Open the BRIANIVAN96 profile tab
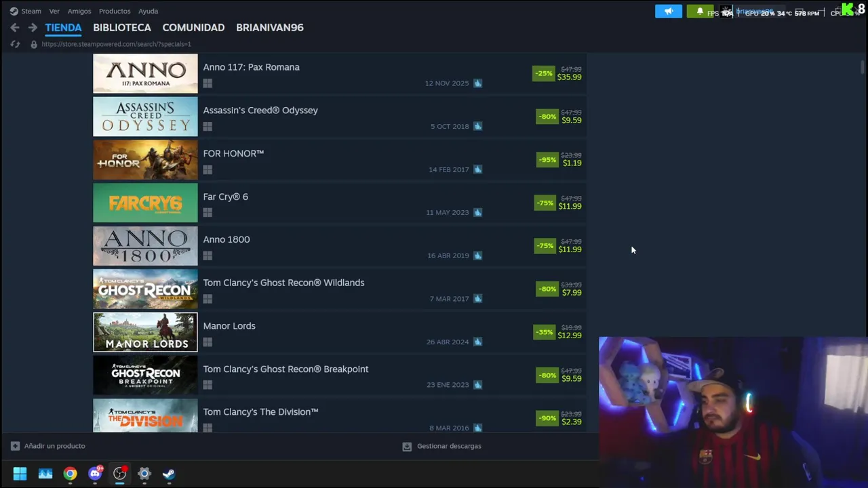 tap(270, 28)
